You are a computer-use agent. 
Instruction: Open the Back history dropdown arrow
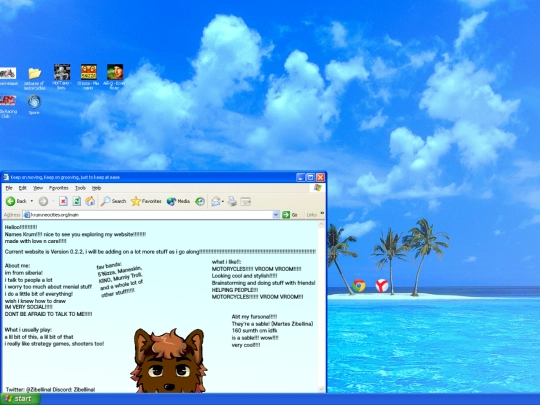[x=32, y=201]
